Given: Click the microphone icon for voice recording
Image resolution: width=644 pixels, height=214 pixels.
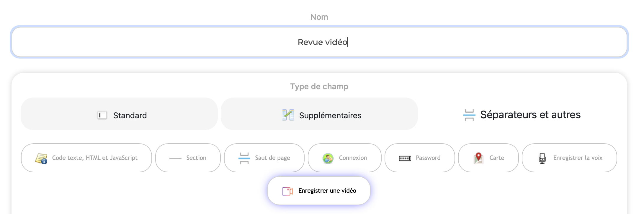Looking at the screenshot, I should [x=542, y=158].
